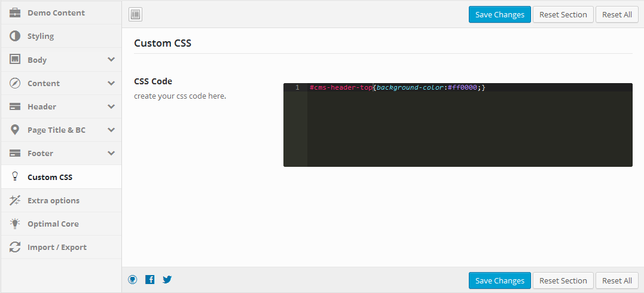The width and height of the screenshot is (644, 293).
Task: Open the Optimal Core menu item
Action: 61,224
